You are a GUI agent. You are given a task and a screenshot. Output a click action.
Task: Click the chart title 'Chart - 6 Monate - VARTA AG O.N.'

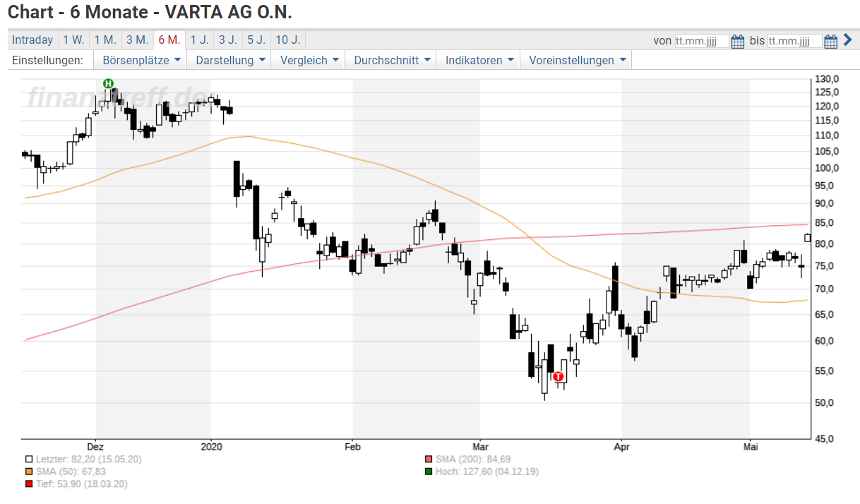[x=150, y=13]
